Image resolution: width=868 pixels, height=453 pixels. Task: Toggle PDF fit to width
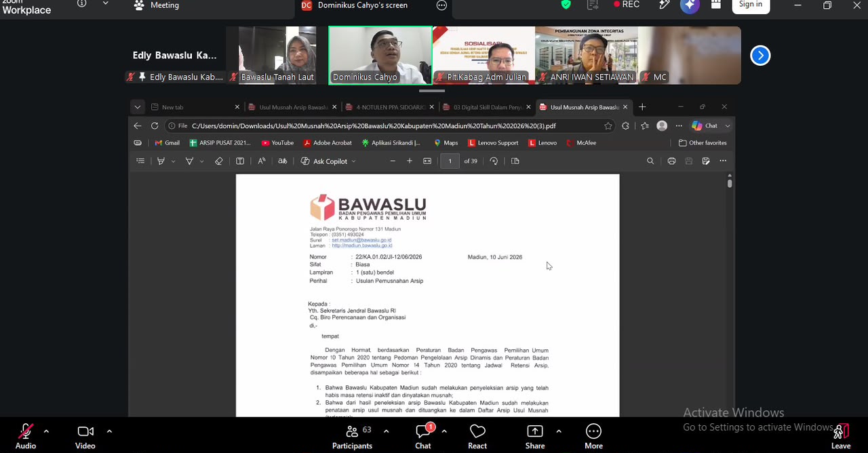[x=427, y=161]
